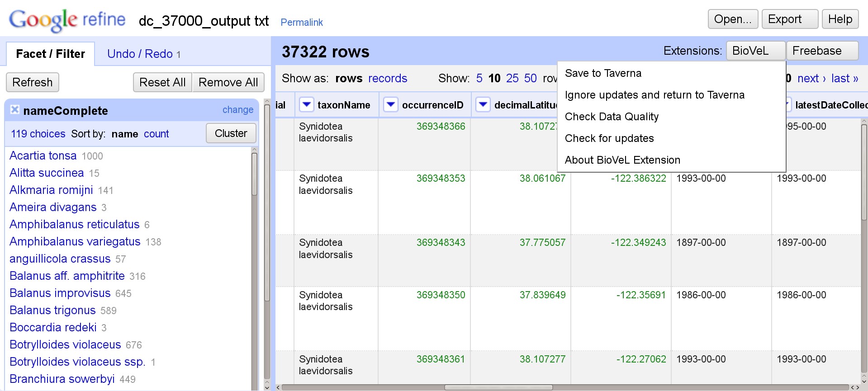Select Boccardia redeki facet choice
This screenshot has width=868, height=391.
click(53, 327)
